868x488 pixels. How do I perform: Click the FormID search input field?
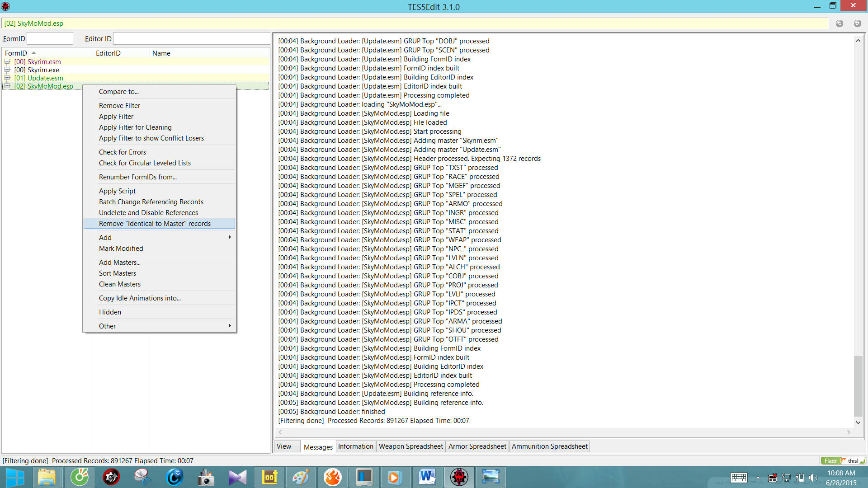pos(50,38)
